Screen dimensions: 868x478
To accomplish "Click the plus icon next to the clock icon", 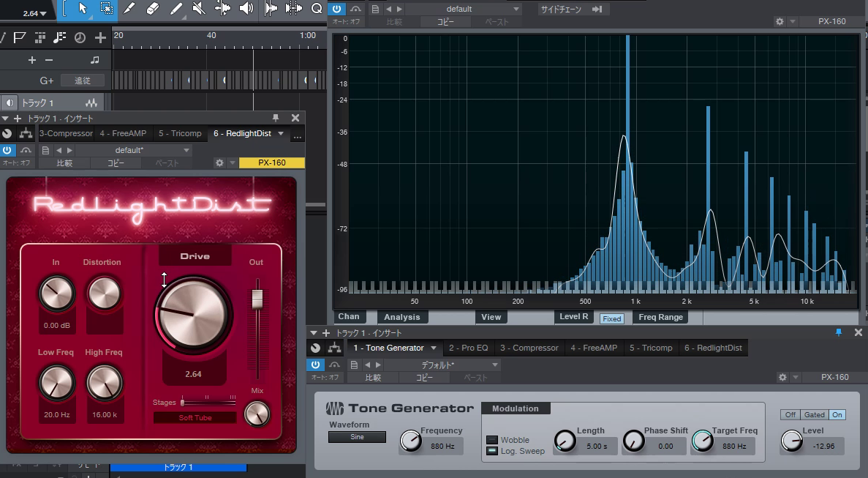I will 100,37.
